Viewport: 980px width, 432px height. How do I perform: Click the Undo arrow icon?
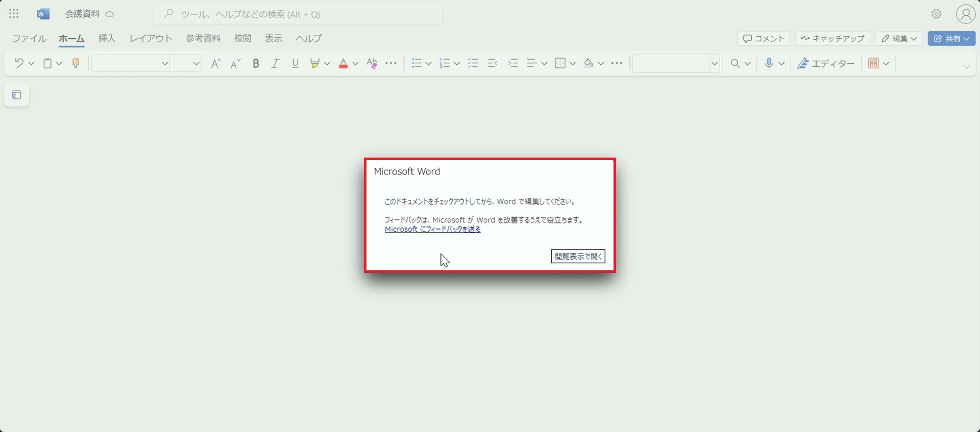tap(19, 63)
